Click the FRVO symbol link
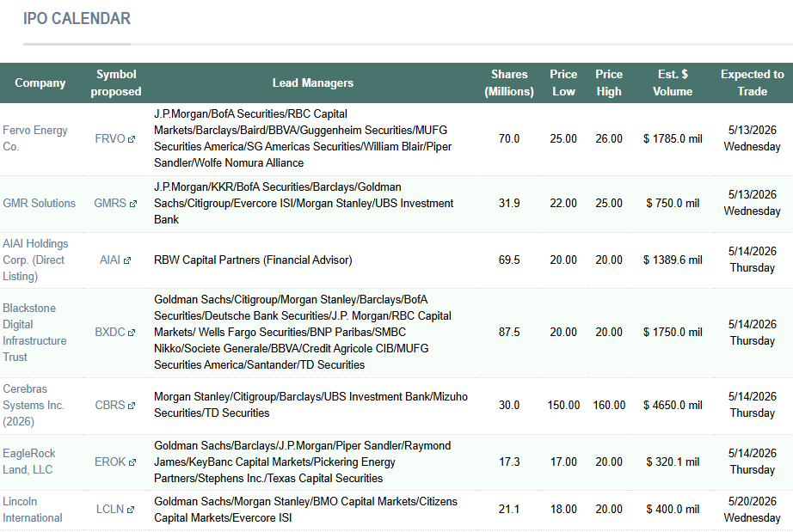 pos(110,138)
